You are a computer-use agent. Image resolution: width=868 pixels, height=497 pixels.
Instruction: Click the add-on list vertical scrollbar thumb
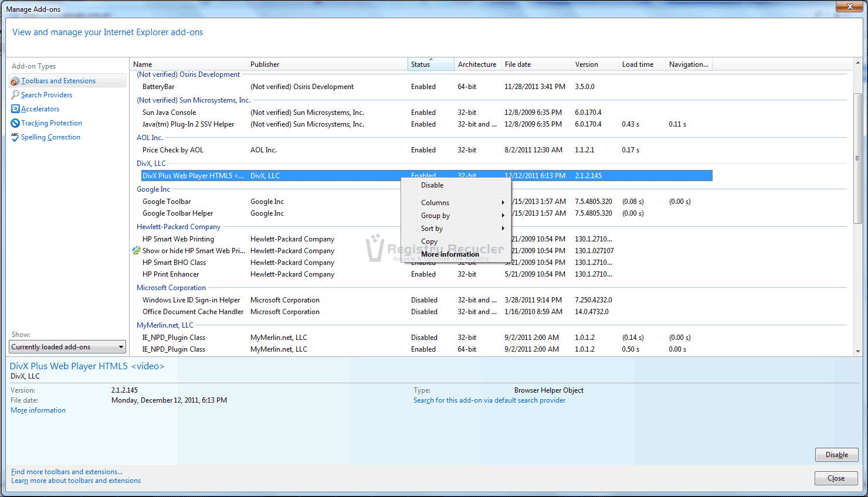857,158
